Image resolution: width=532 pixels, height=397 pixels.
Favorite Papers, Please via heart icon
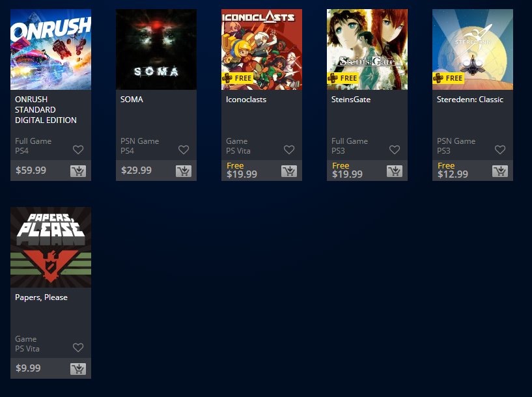[78, 348]
